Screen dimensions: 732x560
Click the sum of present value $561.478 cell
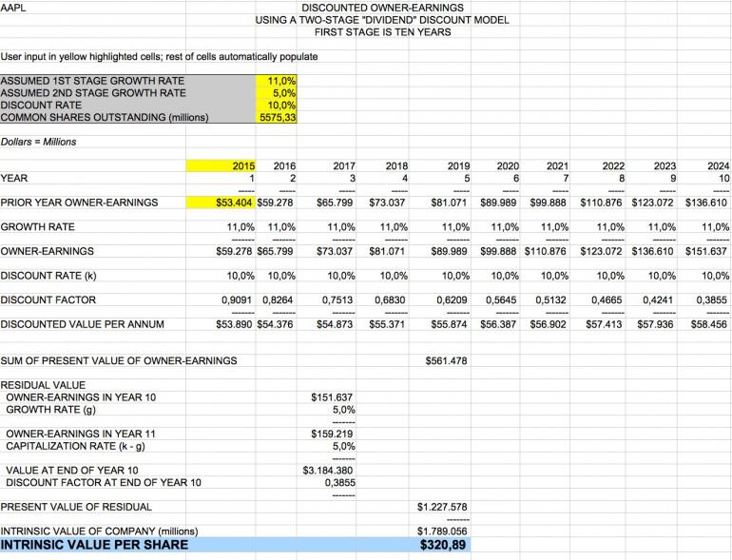click(x=446, y=360)
